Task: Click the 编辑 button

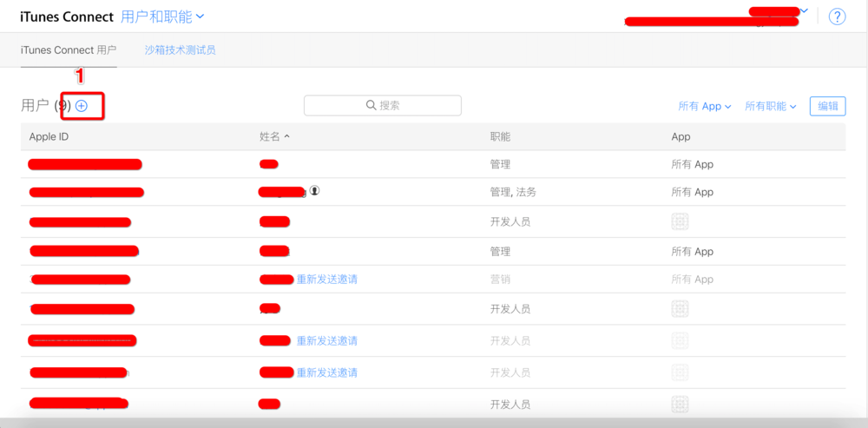Action: pyautogui.click(x=827, y=106)
